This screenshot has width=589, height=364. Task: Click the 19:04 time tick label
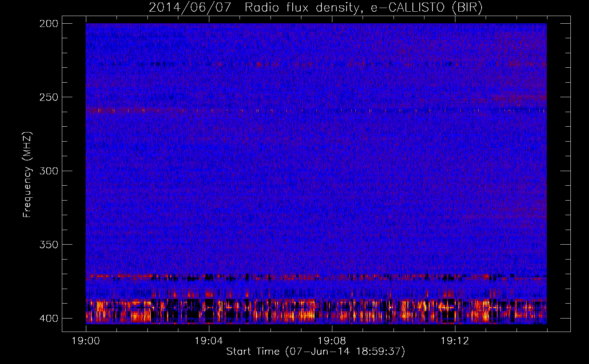coord(209,341)
